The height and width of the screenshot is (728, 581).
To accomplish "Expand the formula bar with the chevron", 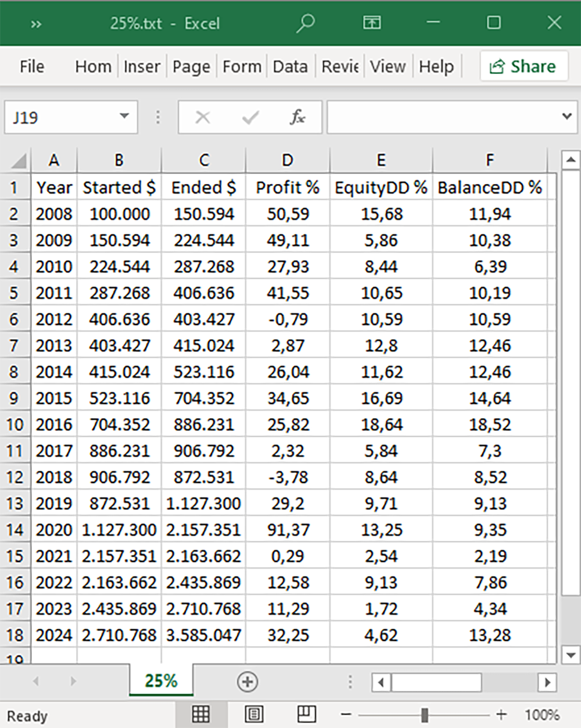I will pos(566,117).
